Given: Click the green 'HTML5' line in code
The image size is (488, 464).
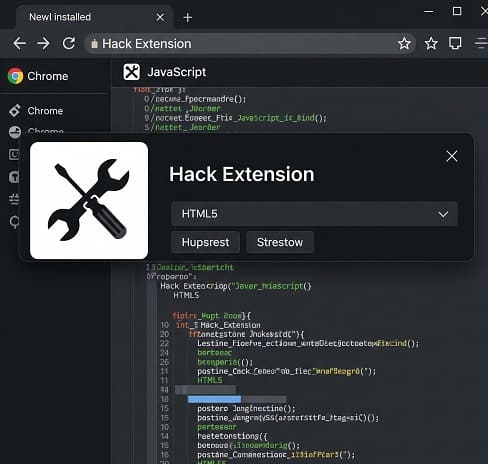Looking at the screenshot, I should 210,380.
